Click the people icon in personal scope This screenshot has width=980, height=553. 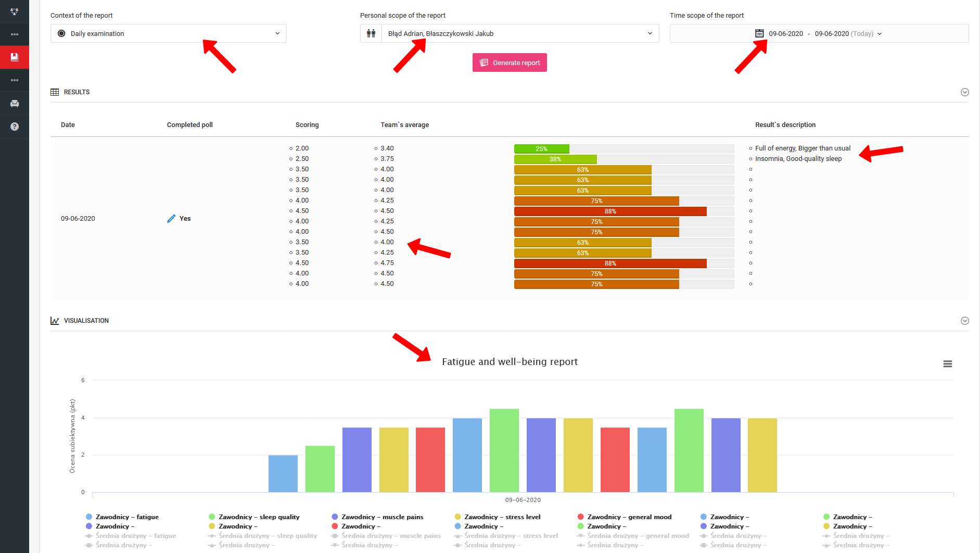371,33
